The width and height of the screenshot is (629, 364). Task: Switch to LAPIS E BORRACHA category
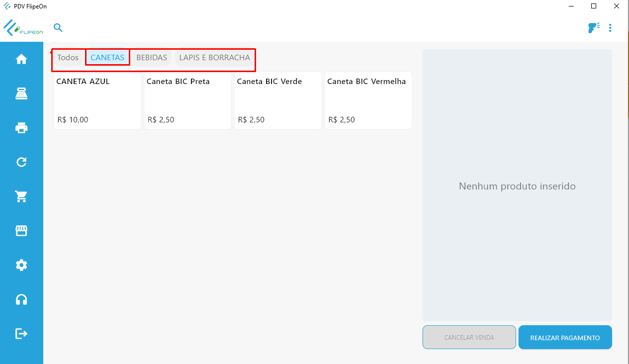pos(214,58)
